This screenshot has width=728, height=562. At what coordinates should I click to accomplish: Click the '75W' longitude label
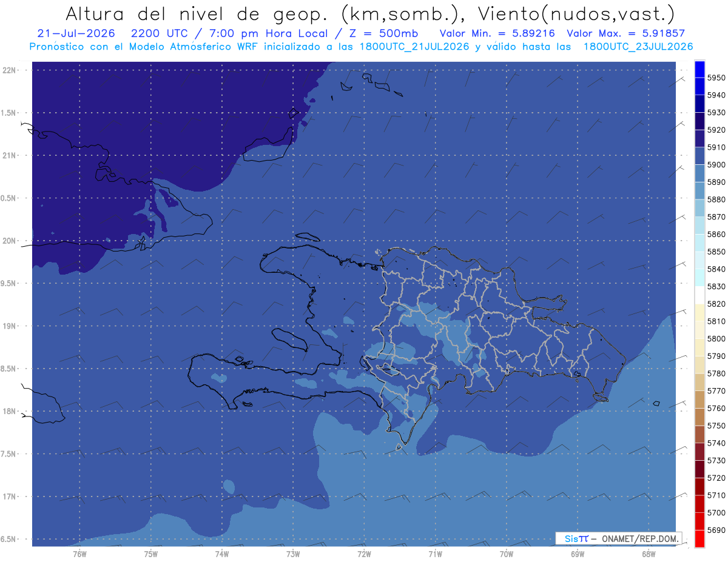(x=151, y=554)
